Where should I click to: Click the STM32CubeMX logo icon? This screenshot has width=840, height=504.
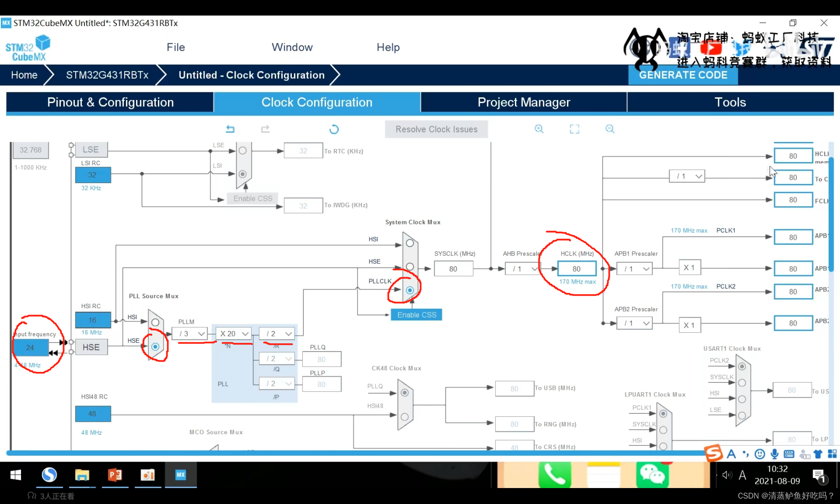tap(28, 48)
